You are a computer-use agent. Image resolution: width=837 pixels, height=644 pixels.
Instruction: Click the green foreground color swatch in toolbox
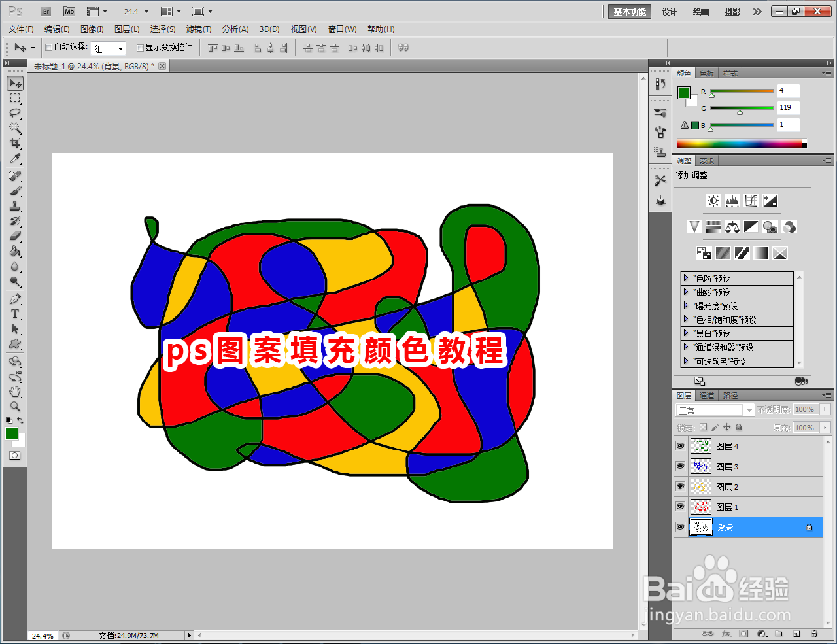pos(12,433)
